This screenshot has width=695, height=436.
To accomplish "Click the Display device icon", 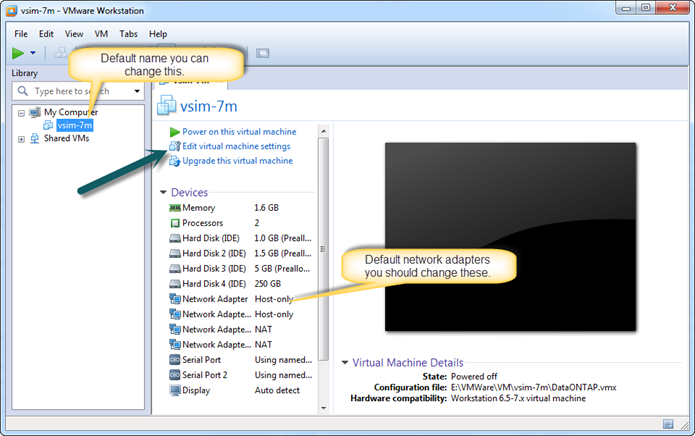I will (x=175, y=390).
